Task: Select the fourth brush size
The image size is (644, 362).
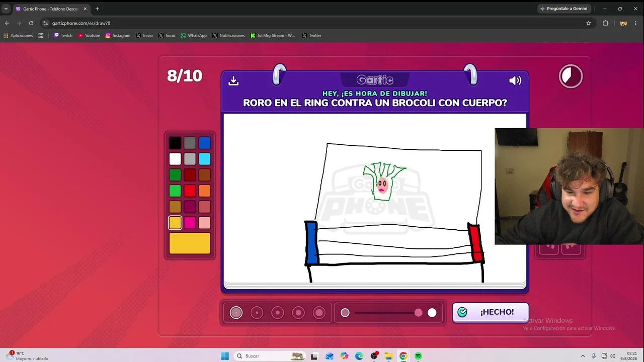Action: pos(298,313)
